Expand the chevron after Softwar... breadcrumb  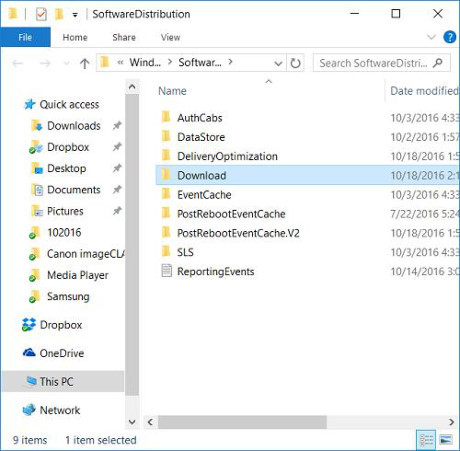pyautogui.click(x=230, y=62)
